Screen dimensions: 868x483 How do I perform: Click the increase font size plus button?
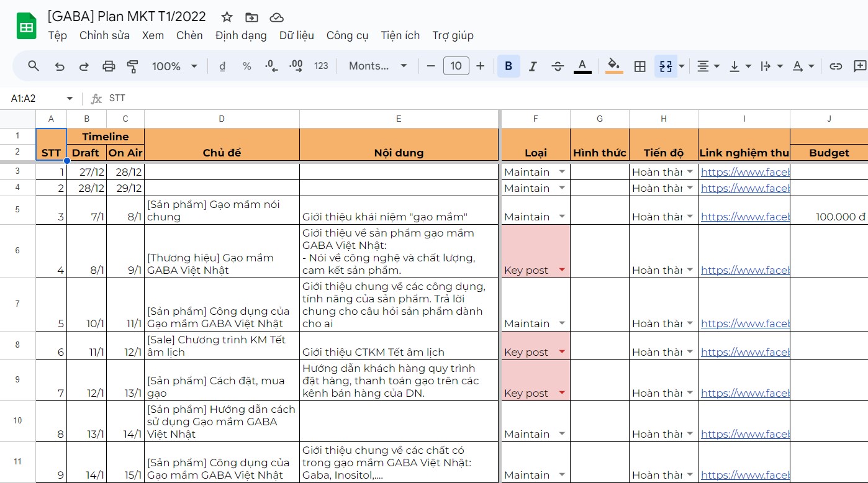point(480,66)
